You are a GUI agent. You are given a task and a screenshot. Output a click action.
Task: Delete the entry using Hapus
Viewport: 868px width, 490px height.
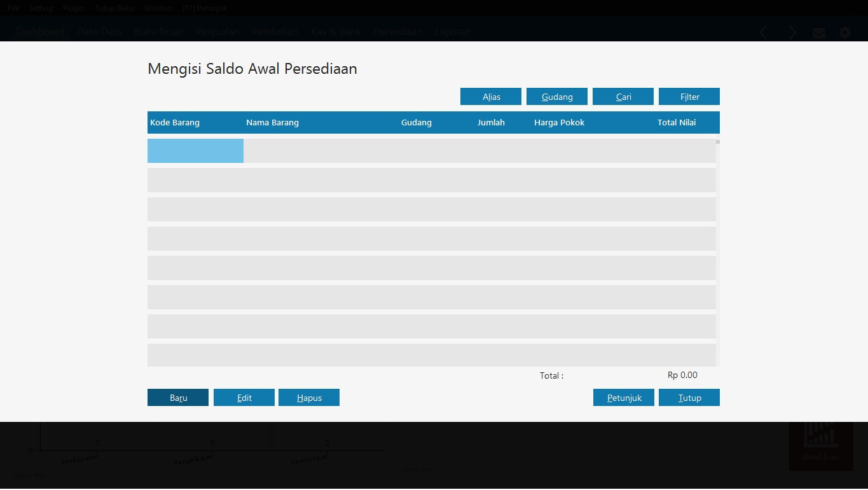tap(309, 398)
